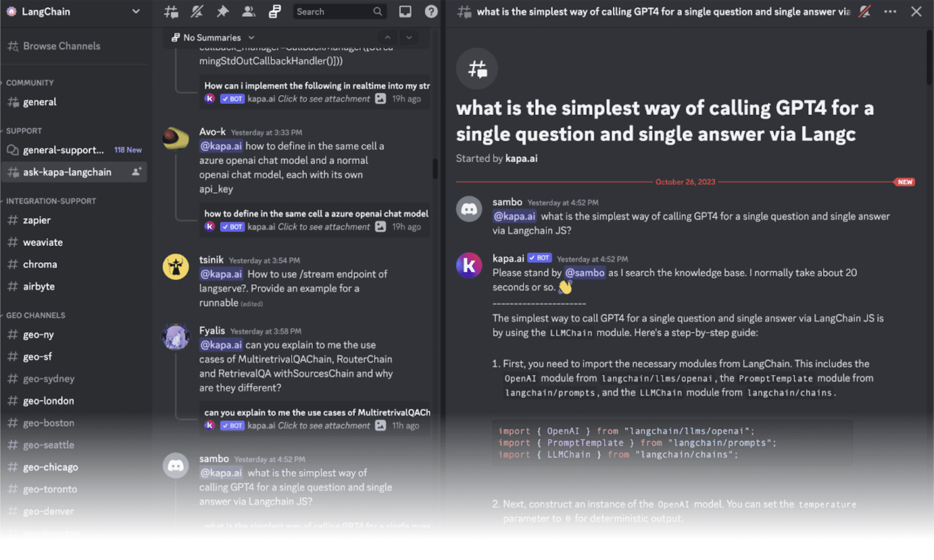Open Pinned Messages pin icon

(223, 11)
